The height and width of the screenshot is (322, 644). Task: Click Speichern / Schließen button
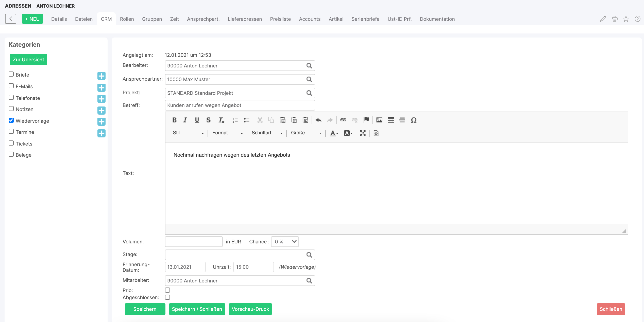[197, 309]
